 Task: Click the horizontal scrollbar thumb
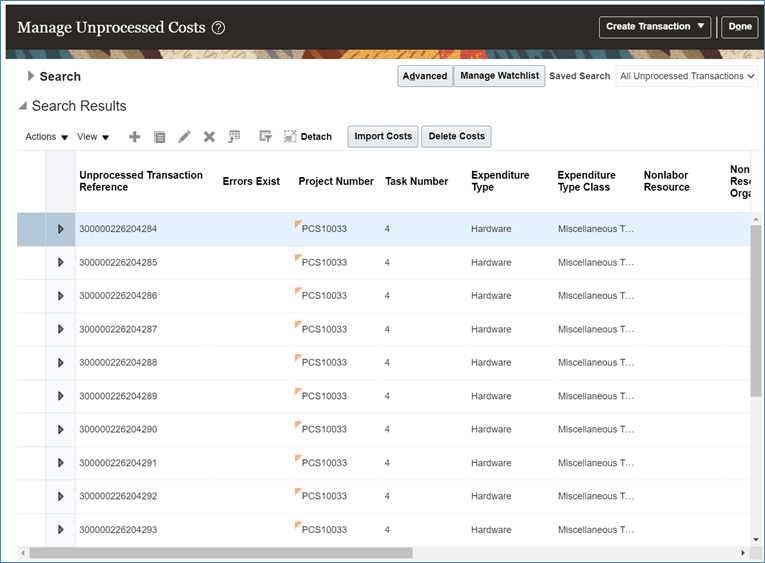point(221,553)
